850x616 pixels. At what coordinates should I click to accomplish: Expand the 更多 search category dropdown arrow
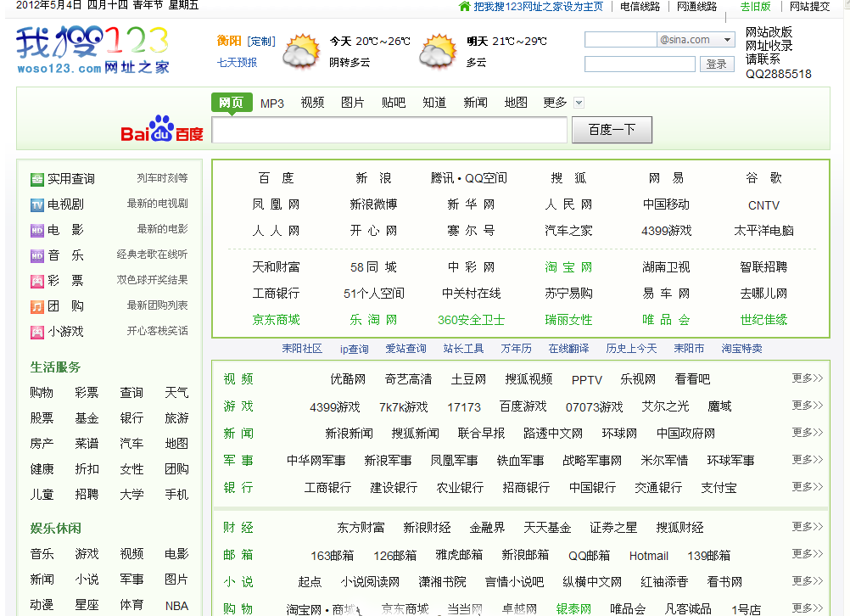[x=579, y=103]
